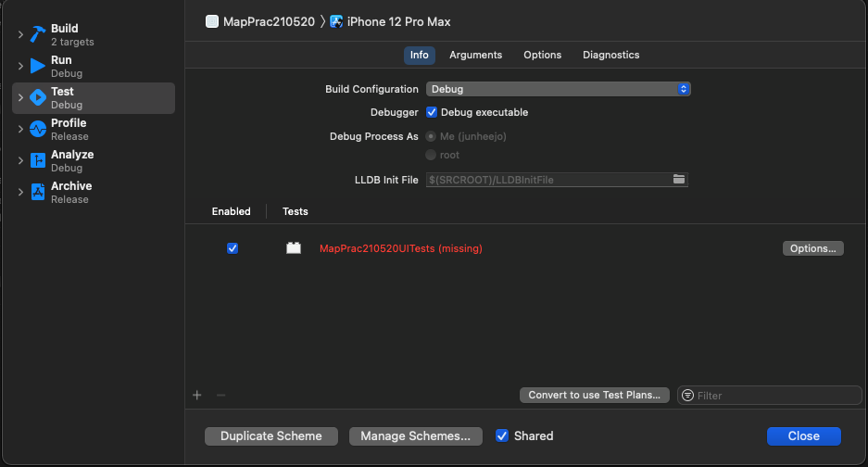Click the Manage Schemes... button
The width and height of the screenshot is (868, 467).
coord(416,436)
